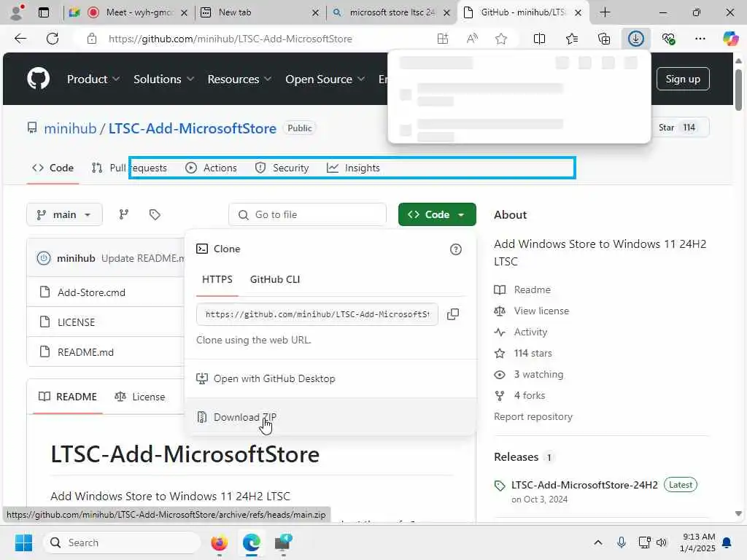Open Copilot icon in Edge
The width and height of the screenshot is (747, 560).
[730, 39]
